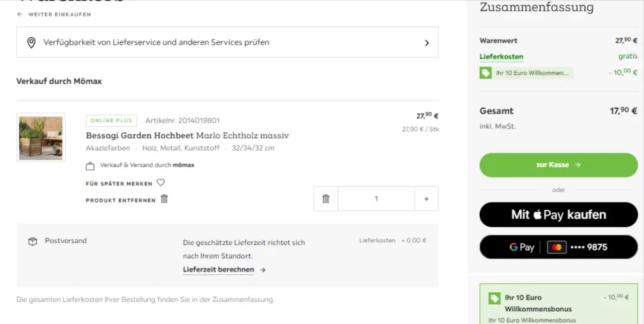Click the arrow after Lieferzeit berechnen
Viewport: 644px width, 324px height.
263,270
